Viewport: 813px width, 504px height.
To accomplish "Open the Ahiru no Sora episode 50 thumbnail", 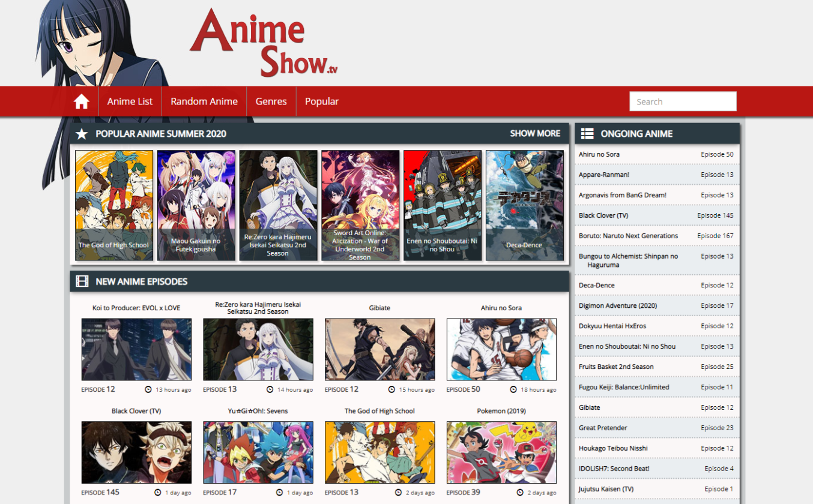I will coord(501,349).
